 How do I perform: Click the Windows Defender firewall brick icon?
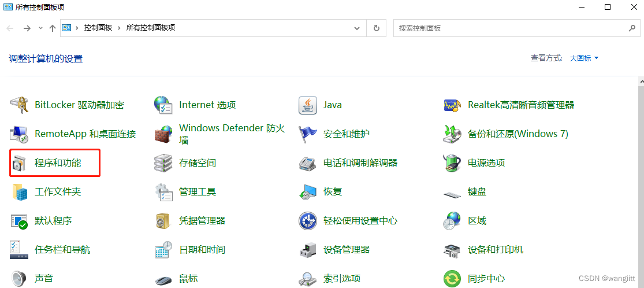(x=163, y=134)
